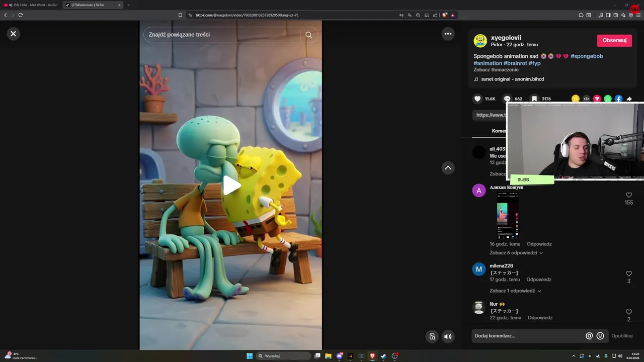Go to previous video with up chevron
Screen dimensions: 644x362
tap(448, 168)
